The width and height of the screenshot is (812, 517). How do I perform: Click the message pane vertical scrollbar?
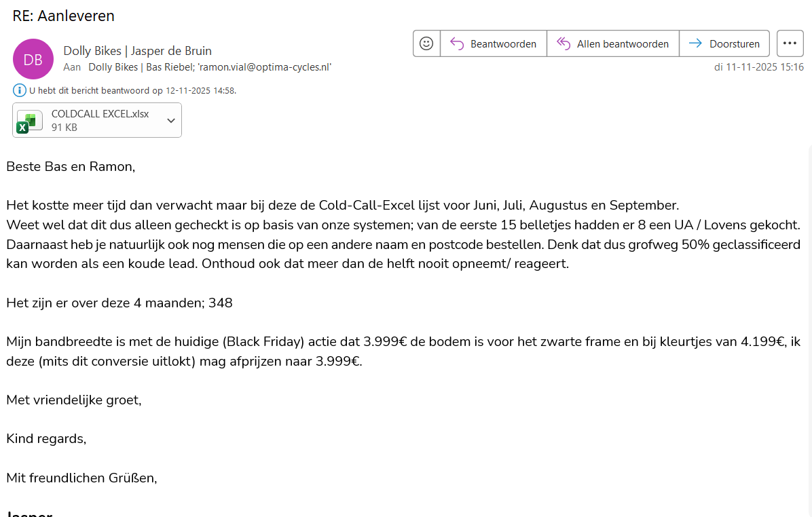coord(809,326)
